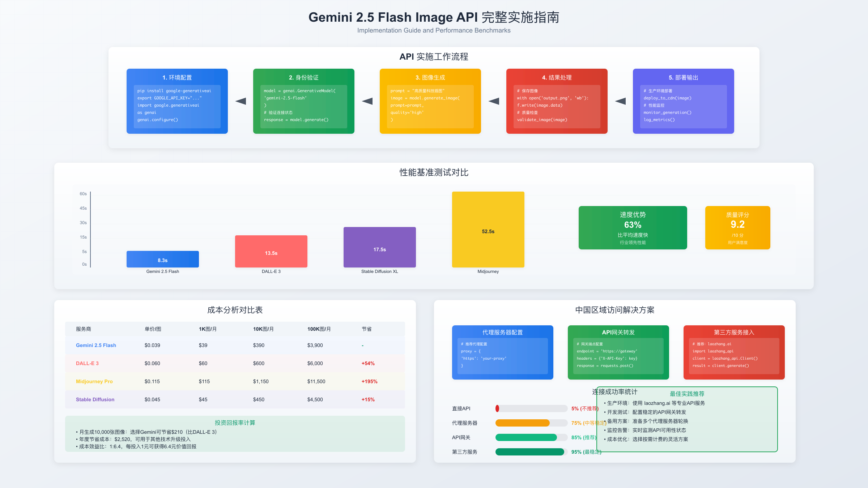
Task: Click the '$0.115' price cell
Action: tap(152, 381)
